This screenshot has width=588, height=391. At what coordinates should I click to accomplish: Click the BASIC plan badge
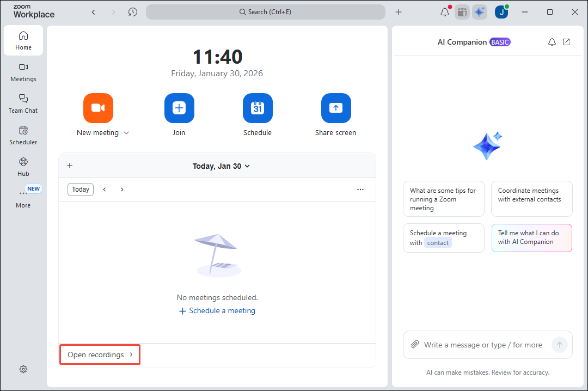point(500,42)
